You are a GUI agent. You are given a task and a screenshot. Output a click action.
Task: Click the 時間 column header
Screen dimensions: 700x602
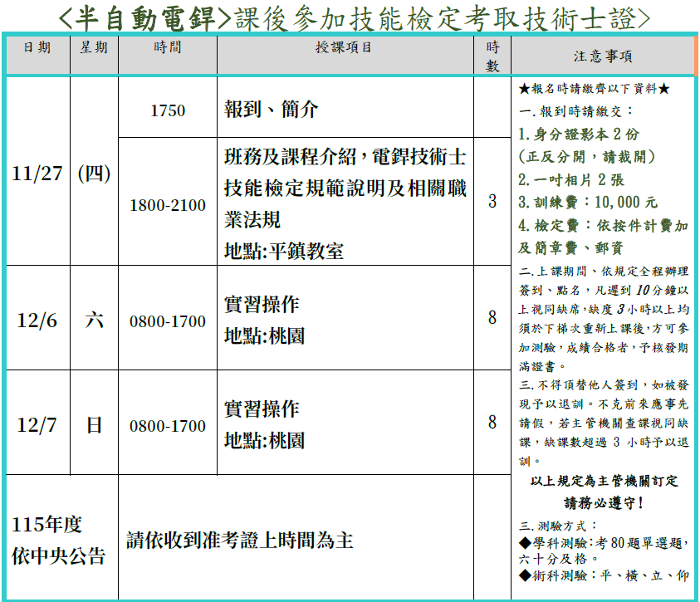(x=167, y=48)
